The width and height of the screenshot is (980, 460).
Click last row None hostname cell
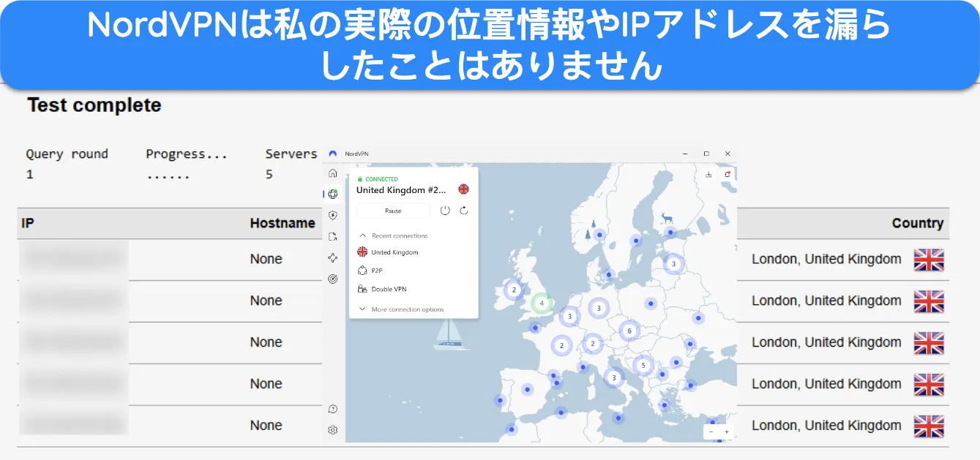pos(266,426)
